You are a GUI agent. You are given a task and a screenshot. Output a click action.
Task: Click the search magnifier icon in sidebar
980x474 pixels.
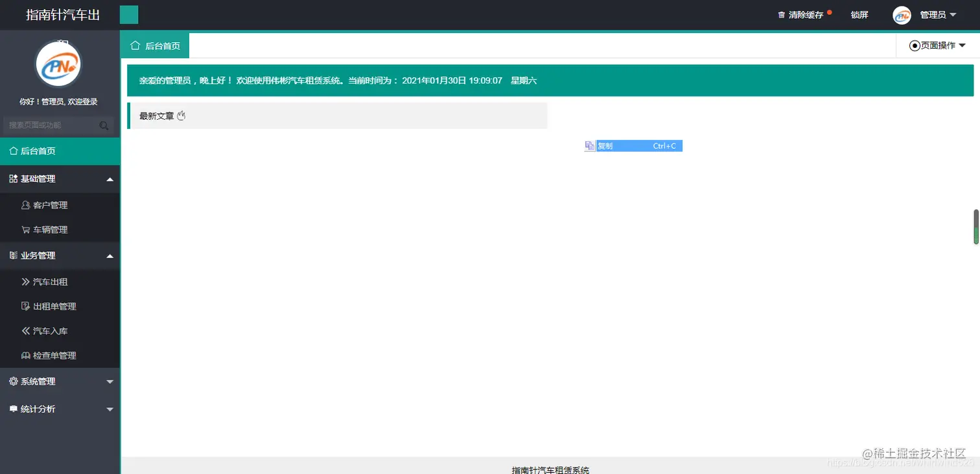pyautogui.click(x=104, y=126)
